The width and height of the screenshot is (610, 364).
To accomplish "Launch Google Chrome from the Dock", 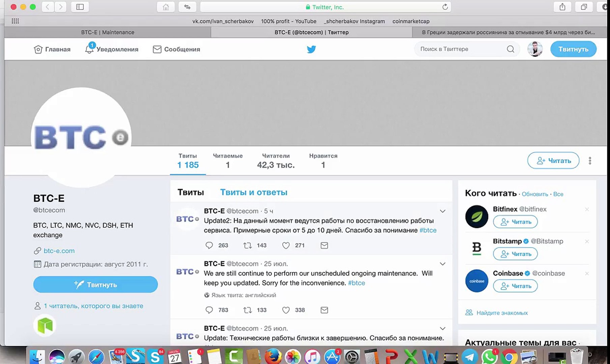I will coord(510,356).
